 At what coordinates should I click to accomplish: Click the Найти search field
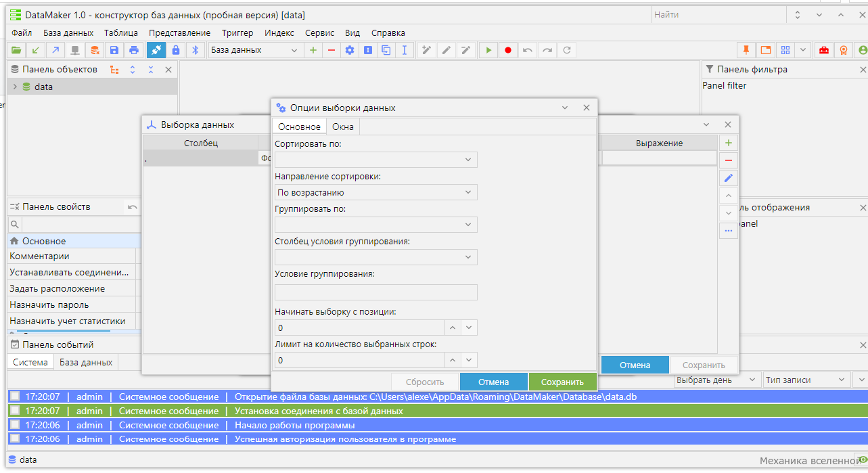tap(718, 14)
